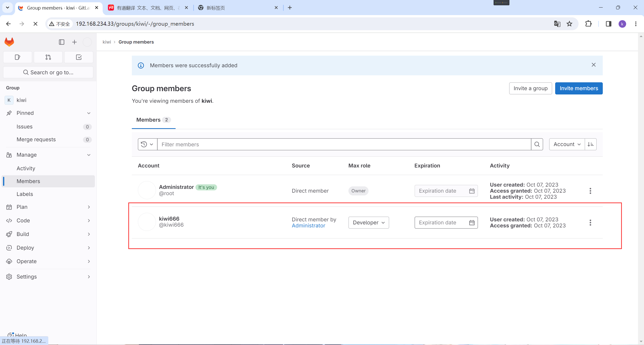Open the Developer role dropdown
This screenshot has height=345, width=644.
[x=369, y=223]
